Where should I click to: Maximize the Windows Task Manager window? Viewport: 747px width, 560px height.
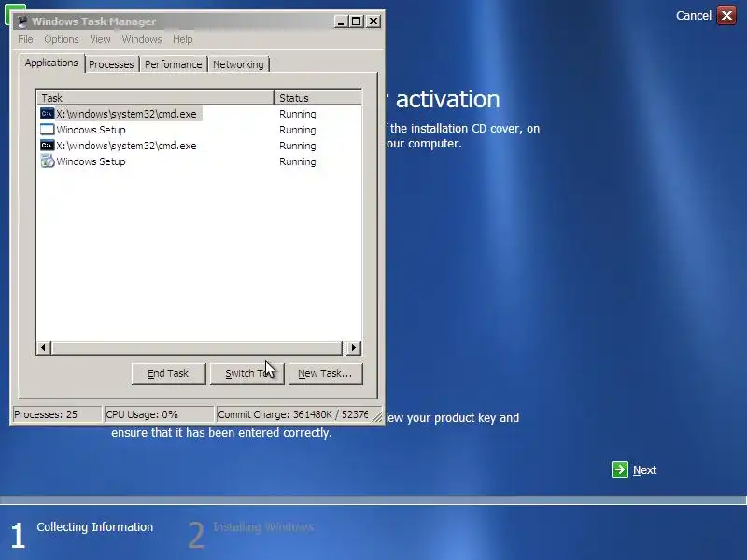tap(357, 21)
